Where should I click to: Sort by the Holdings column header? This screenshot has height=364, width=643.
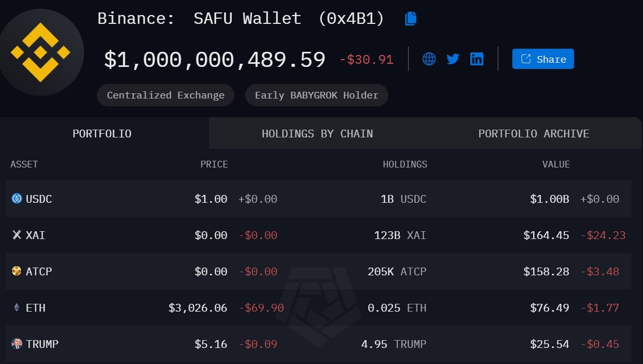tap(405, 164)
